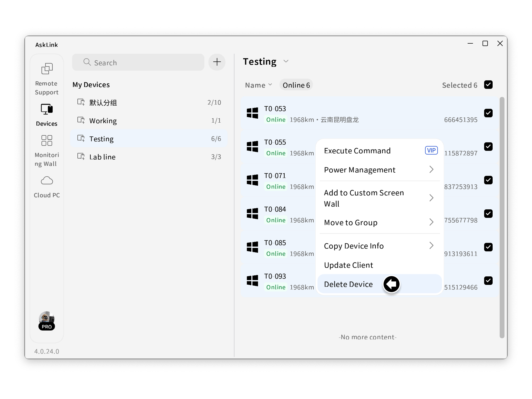Click Windows icon of T0-053 device
Viewport: 532px width, 399px height.
[252, 113]
